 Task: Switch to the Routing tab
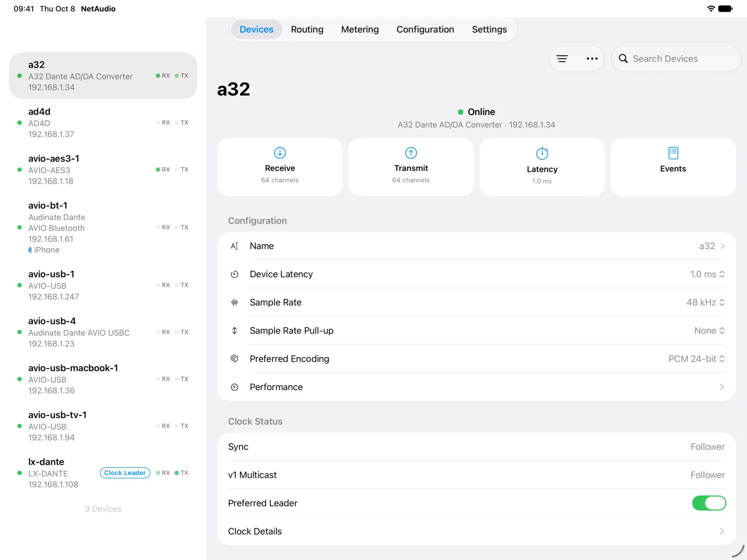point(307,29)
